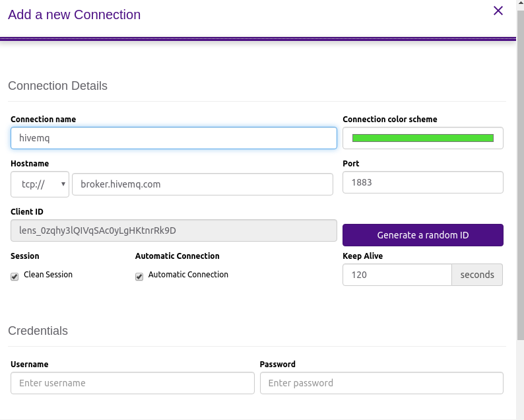Screen dimensions: 524x420
Task: Uncheck the Automatic Connection checkbox
Action: coord(139,277)
